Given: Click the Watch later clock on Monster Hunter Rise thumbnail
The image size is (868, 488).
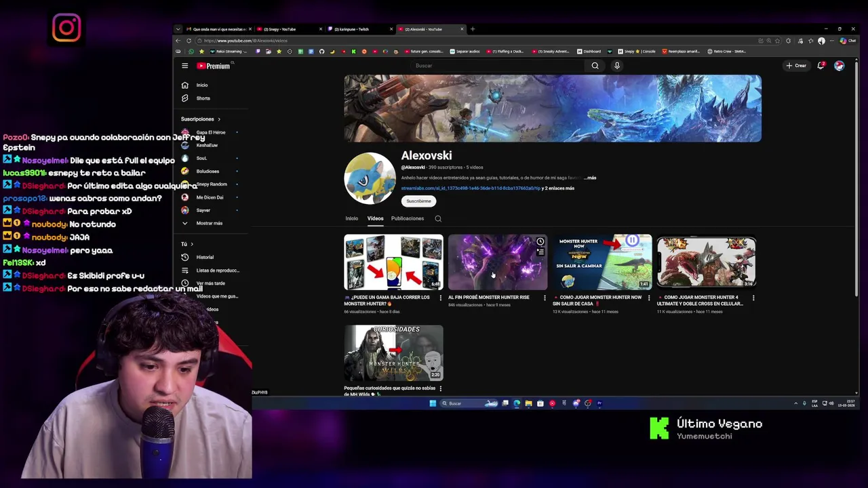Looking at the screenshot, I should click(x=540, y=241).
